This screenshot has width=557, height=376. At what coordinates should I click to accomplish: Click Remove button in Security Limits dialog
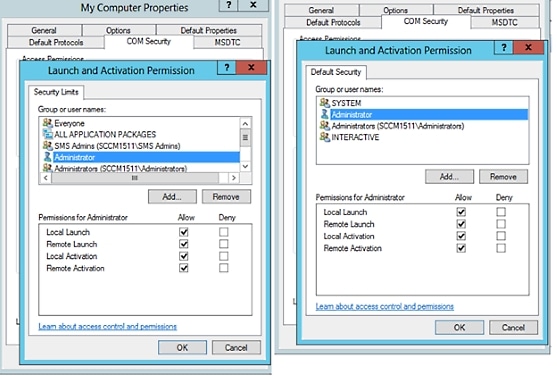tap(226, 197)
